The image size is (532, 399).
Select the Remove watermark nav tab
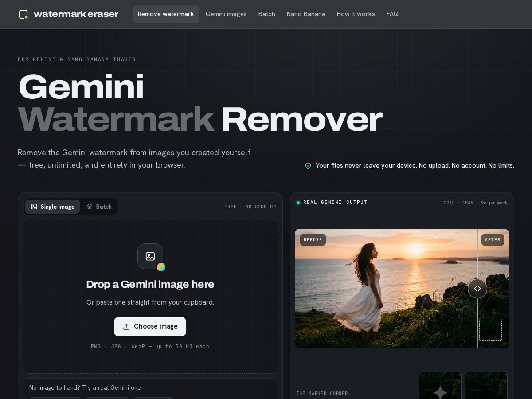click(166, 14)
